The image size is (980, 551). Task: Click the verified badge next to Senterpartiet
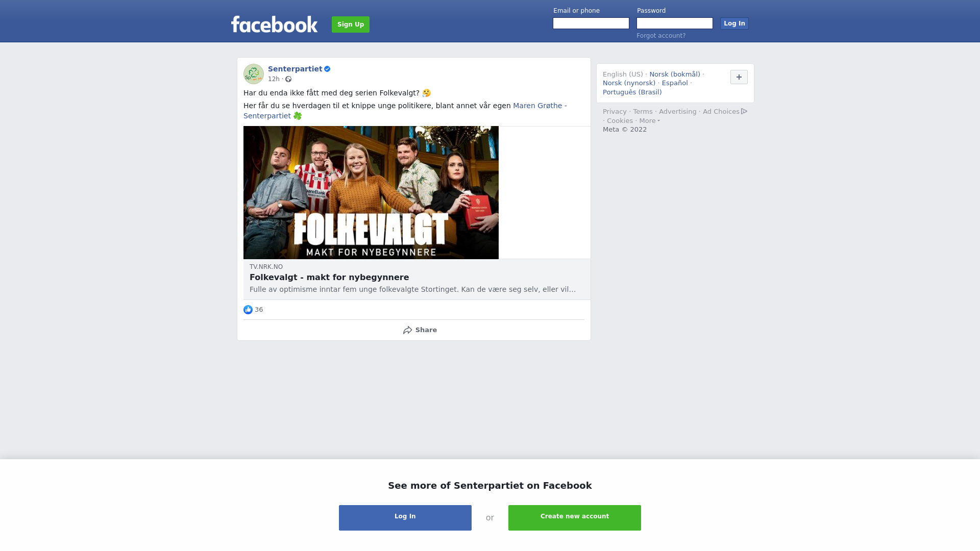click(327, 69)
